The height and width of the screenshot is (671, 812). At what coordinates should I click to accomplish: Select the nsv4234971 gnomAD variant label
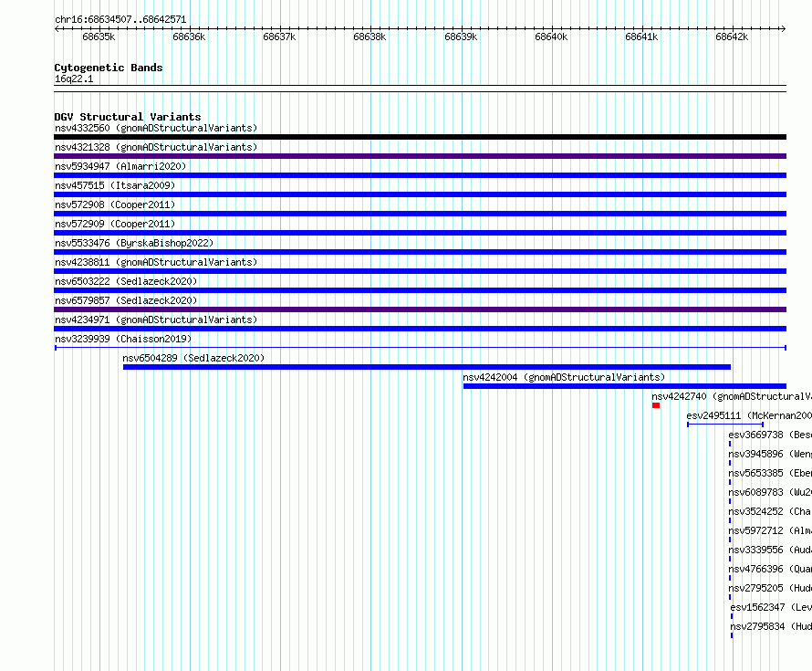tap(156, 320)
